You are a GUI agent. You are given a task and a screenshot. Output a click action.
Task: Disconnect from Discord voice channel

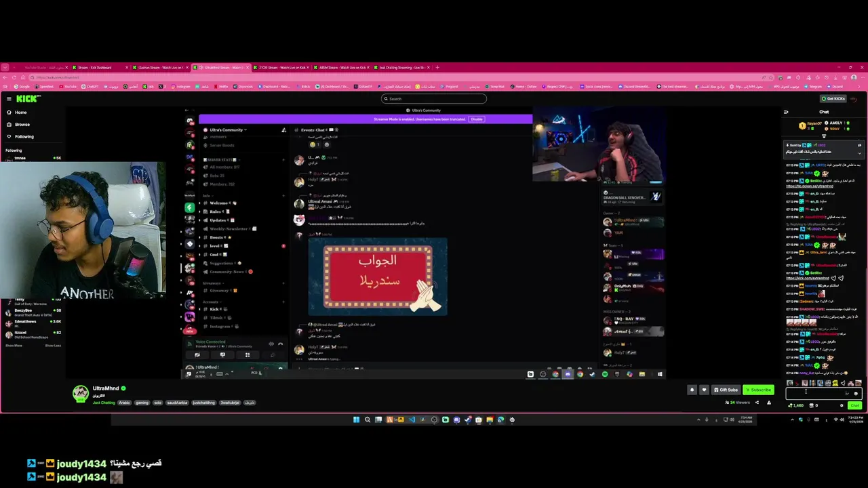point(280,344)
